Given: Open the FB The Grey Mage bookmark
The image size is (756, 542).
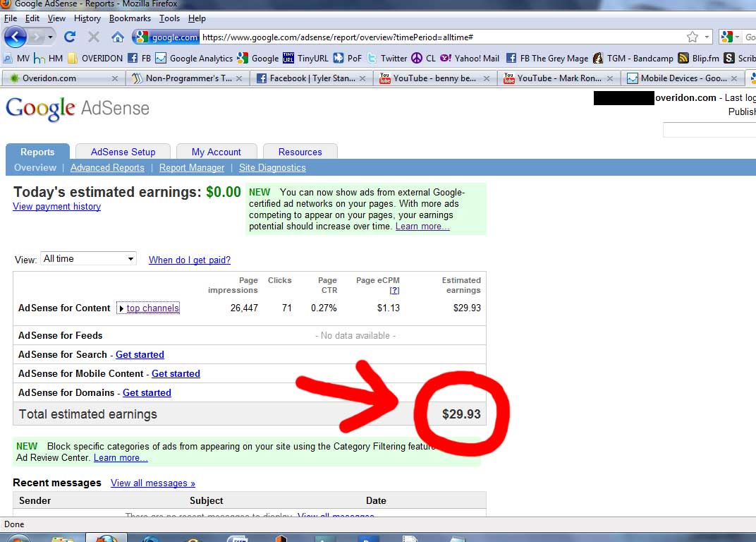Looking at the screenshot, I should coord(547,59).
